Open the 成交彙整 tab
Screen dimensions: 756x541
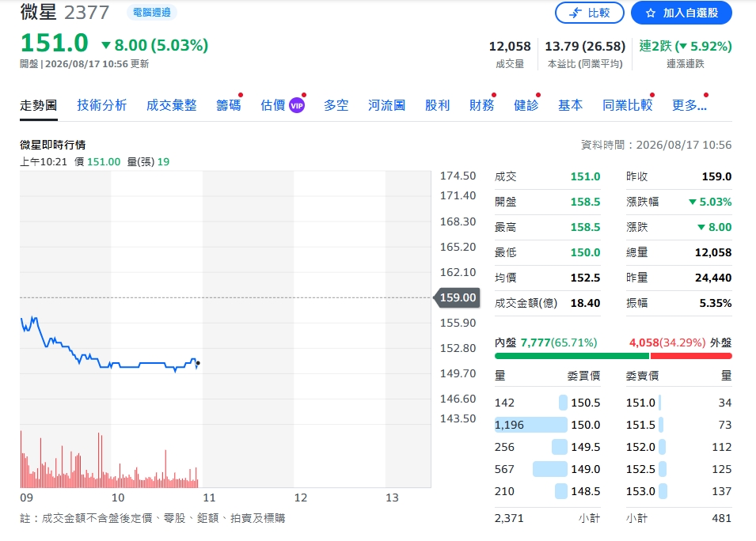point(171,105)
